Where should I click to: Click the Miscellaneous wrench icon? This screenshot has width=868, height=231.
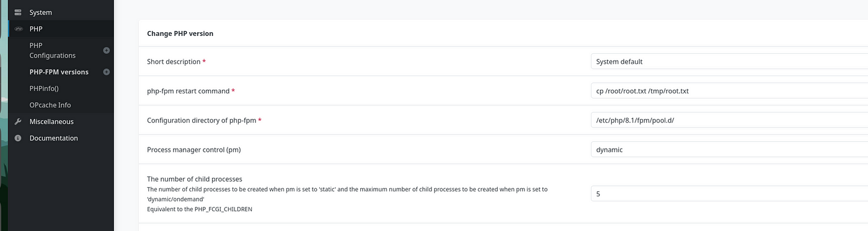(18, 121)
